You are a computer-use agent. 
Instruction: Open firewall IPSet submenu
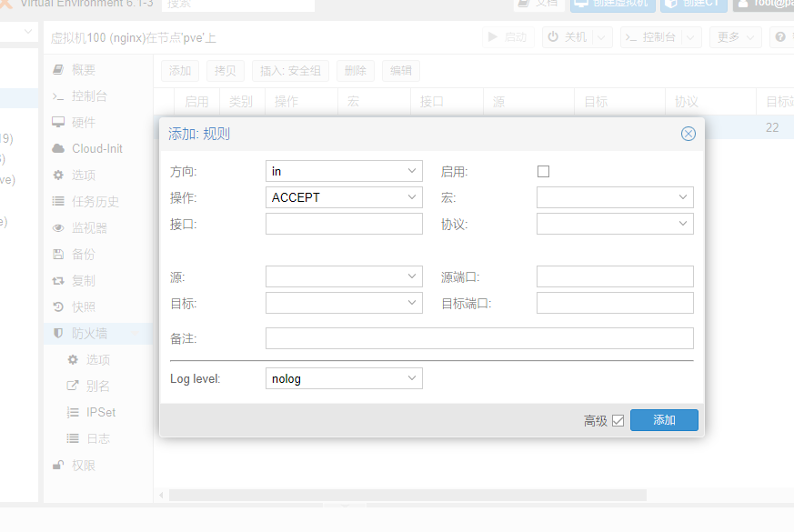(x=100, y=412)
